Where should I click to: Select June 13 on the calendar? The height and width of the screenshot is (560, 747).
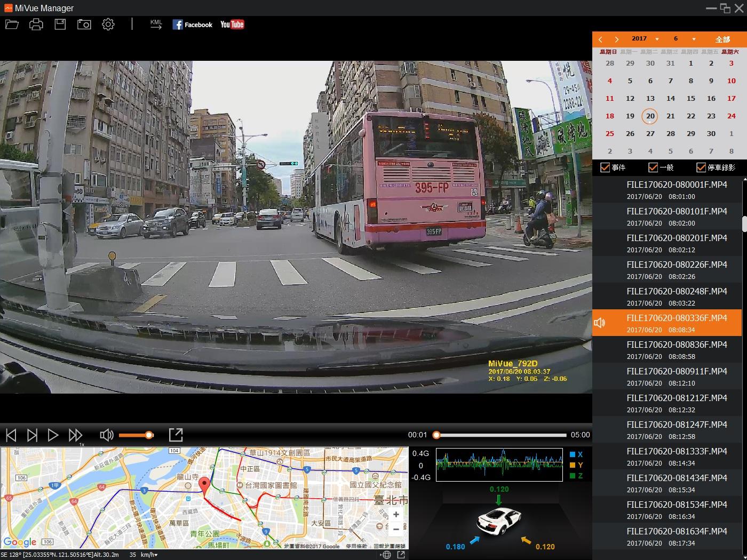(x=650, y=98)
